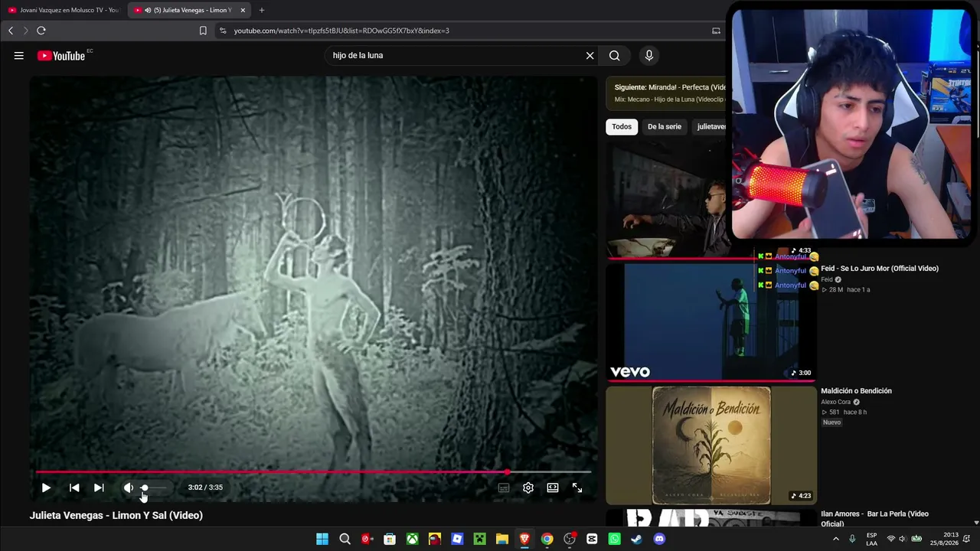Reload the page with the refresh icon
The width and height of the screenshot is (980, 551).
[x=41, y=31]
